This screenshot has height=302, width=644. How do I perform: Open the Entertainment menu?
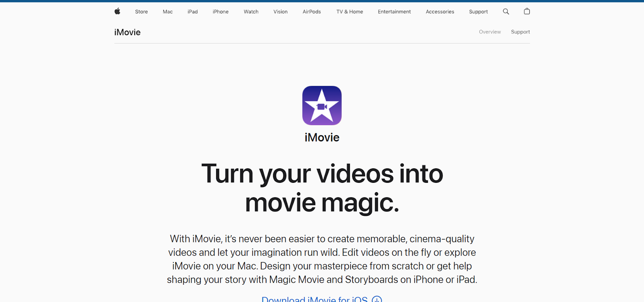394,12
